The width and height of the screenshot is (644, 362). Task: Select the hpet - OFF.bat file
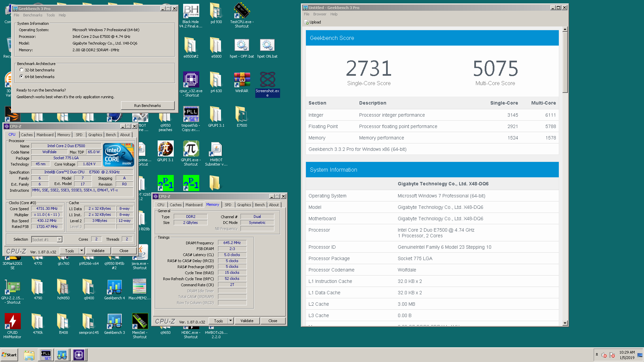pos(242,48)
